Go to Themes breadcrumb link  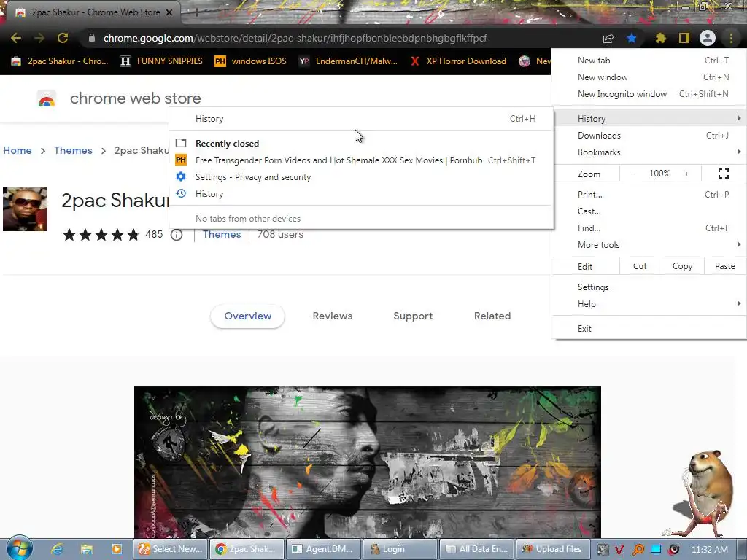pyautogui.click(x=73, y=150)
